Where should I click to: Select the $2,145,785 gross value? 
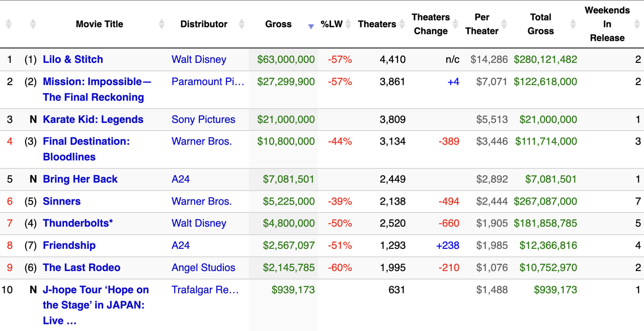pyautogui.click(x=289, y=268)
